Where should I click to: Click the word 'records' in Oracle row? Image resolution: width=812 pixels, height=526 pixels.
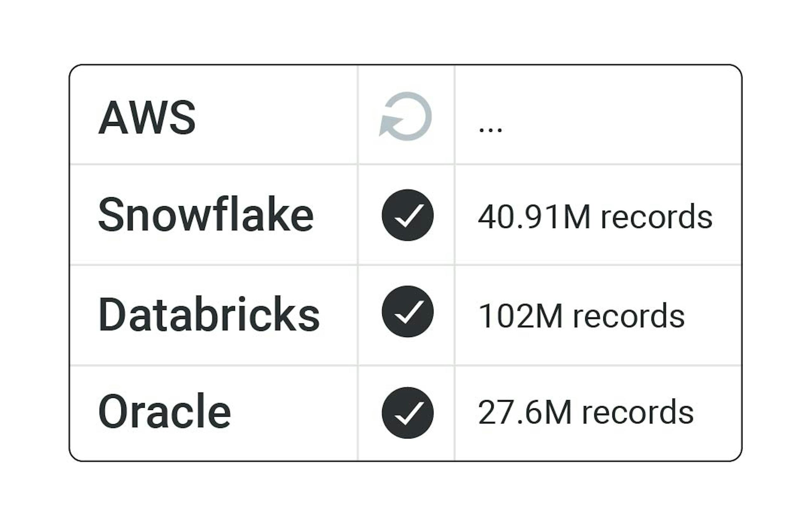tap(637, 413)
